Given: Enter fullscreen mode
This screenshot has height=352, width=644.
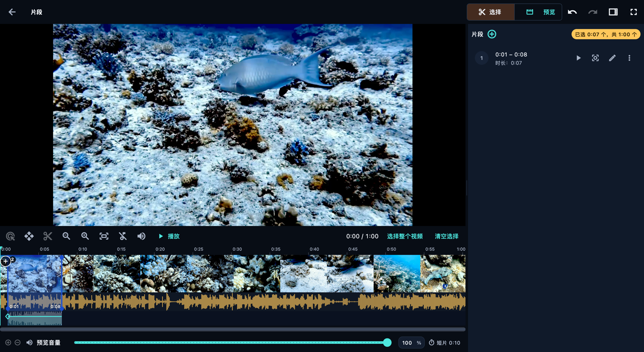Looking at the screenshot, I should 634,12.
